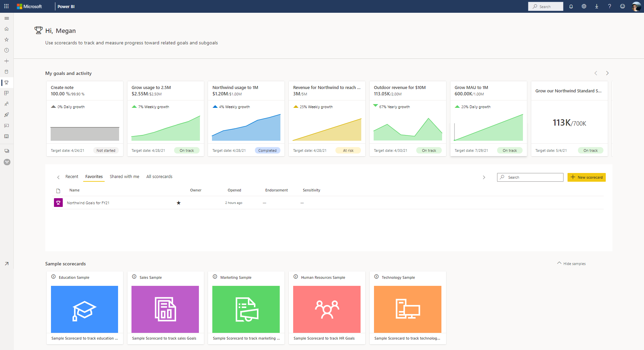This screenshot has width=644, height=350.
Task: Open Northwind Goals for FY21 scorecard
Action: [x=88, y=203]
